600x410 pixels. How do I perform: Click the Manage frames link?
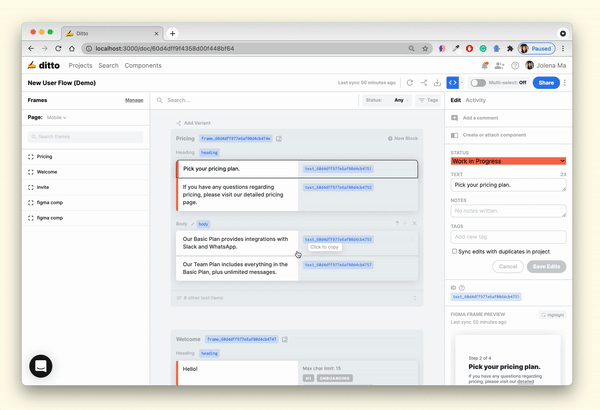tap(134, 100)
